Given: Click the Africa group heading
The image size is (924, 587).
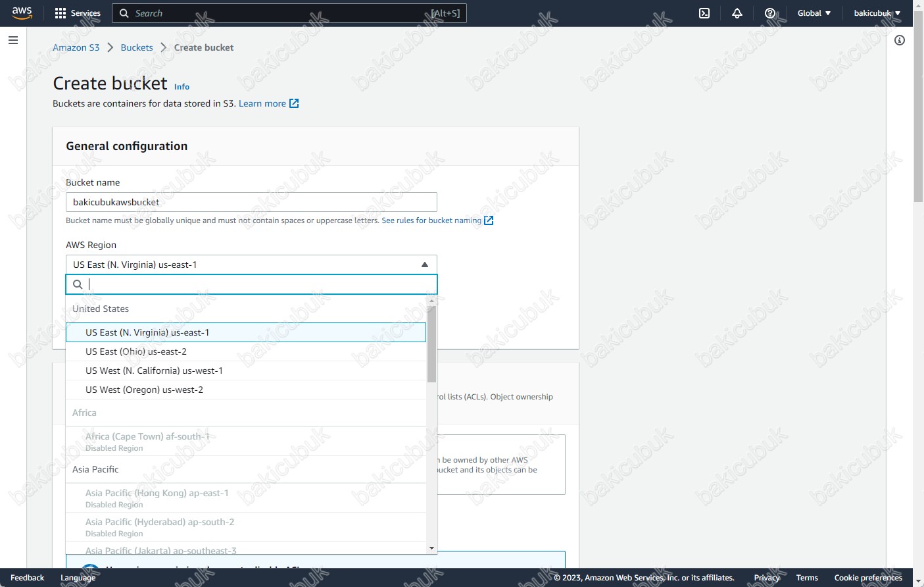Looking at the screenshot, I should pyautogui.click(x=84, y=413).
